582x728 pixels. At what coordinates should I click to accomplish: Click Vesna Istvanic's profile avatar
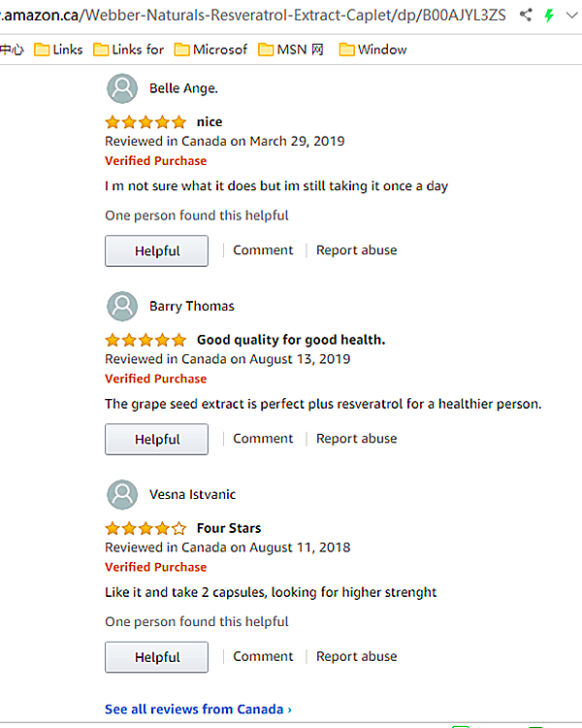point(121,494)
